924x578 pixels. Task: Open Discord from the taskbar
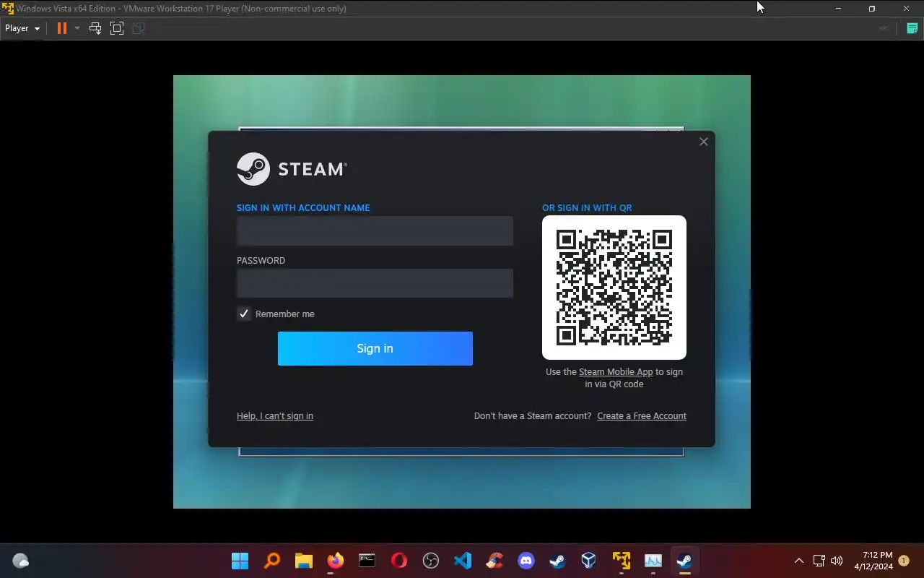tap(526, 561)
